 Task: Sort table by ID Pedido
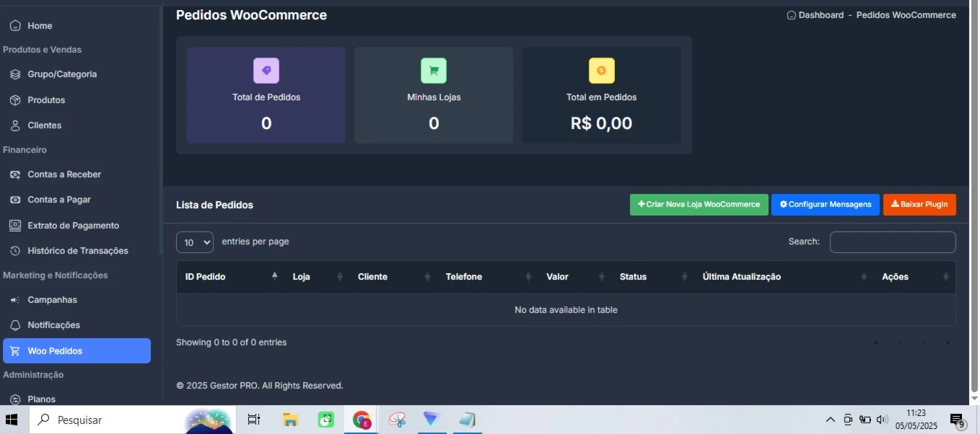pyautogui.click(x=232, y=277)
